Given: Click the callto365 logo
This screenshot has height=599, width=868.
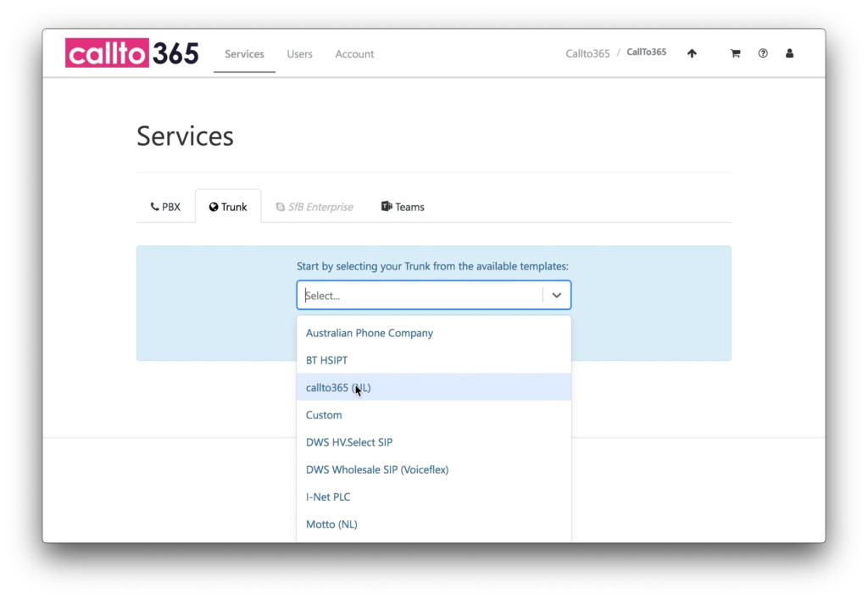Looking at the screenshot, I should 131,53.
